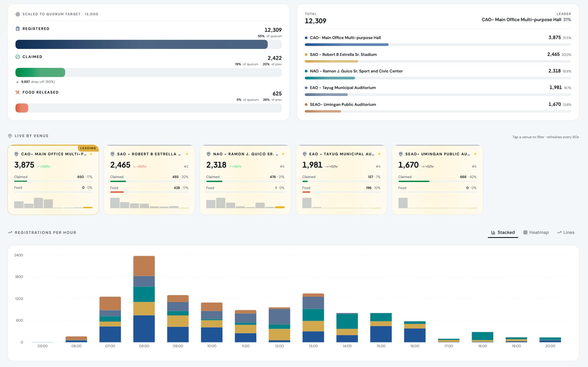Click the grid icon on the Heatmap tab

click(x=525, y=232)
